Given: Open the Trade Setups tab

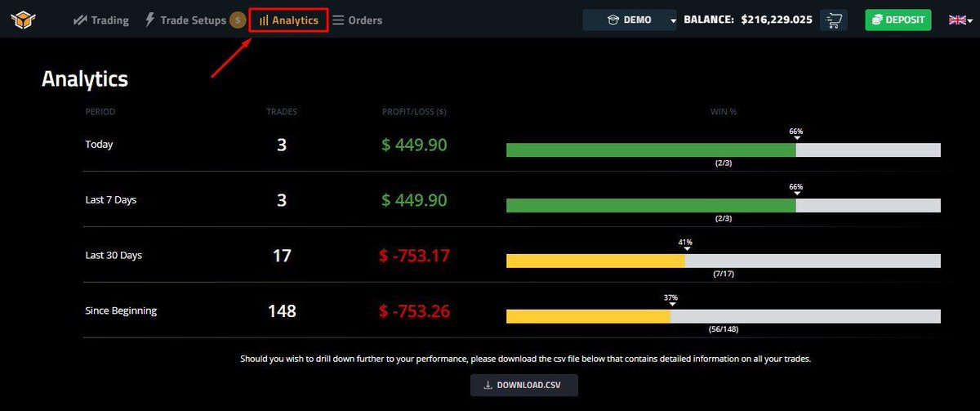Looking at the screenshot, I should pos(185,20).
